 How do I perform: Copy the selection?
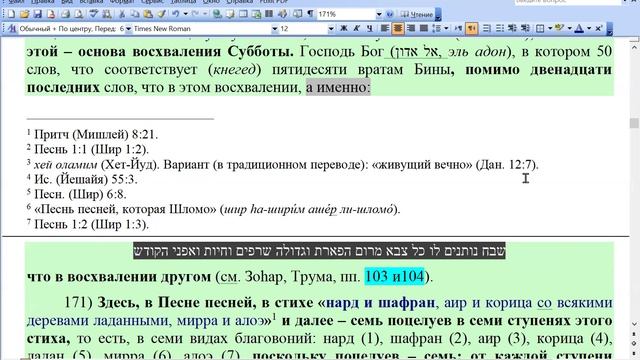(135, 14)
